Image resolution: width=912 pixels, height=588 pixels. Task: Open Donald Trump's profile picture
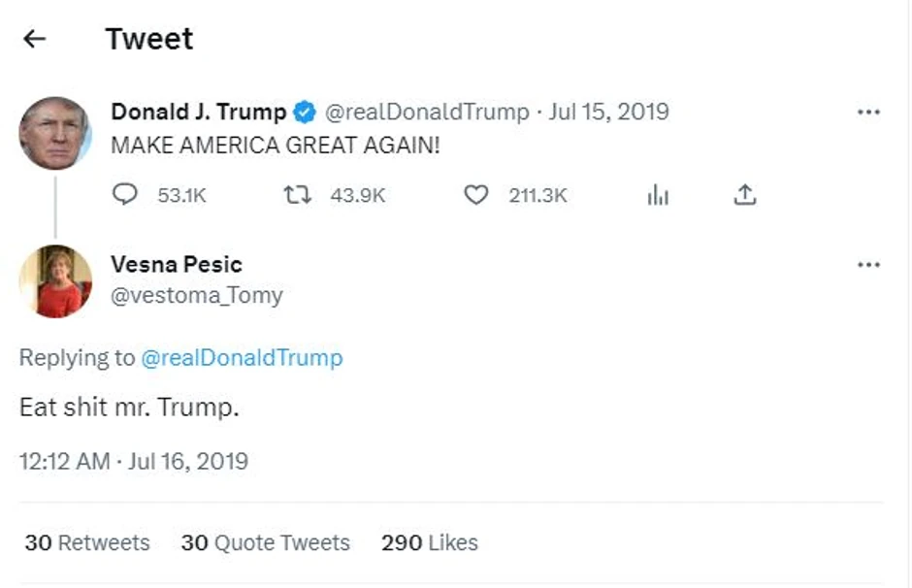[x=54, y=132]
